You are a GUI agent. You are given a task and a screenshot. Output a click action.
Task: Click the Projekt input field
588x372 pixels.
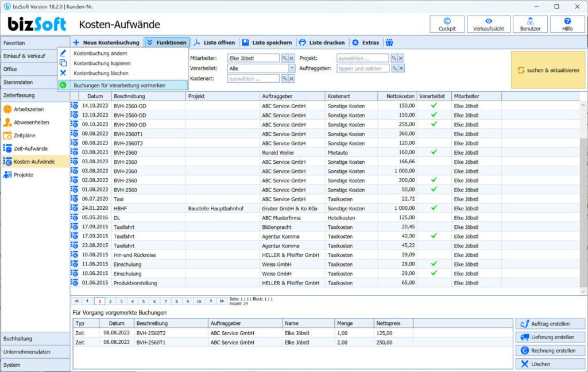363,58
